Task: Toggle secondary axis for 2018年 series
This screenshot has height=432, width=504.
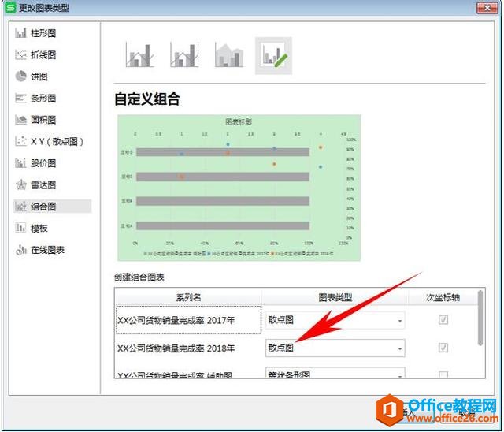Action: tap(443, 348)
